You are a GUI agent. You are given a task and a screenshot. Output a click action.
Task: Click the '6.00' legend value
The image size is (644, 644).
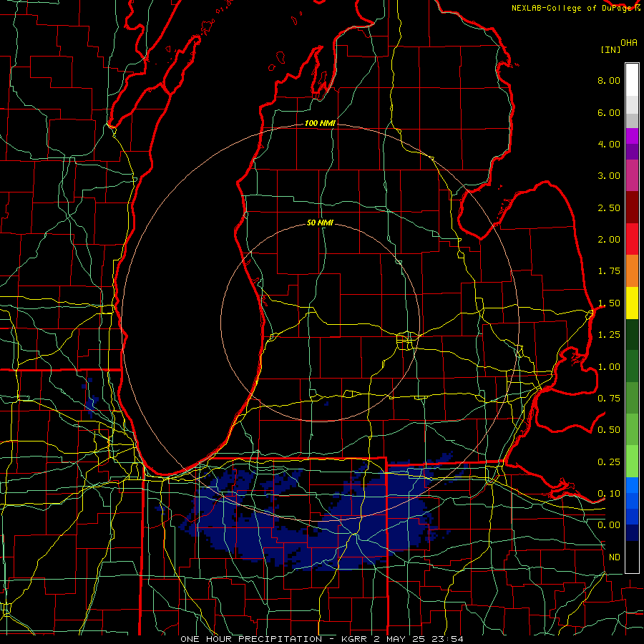pos(609,112)
